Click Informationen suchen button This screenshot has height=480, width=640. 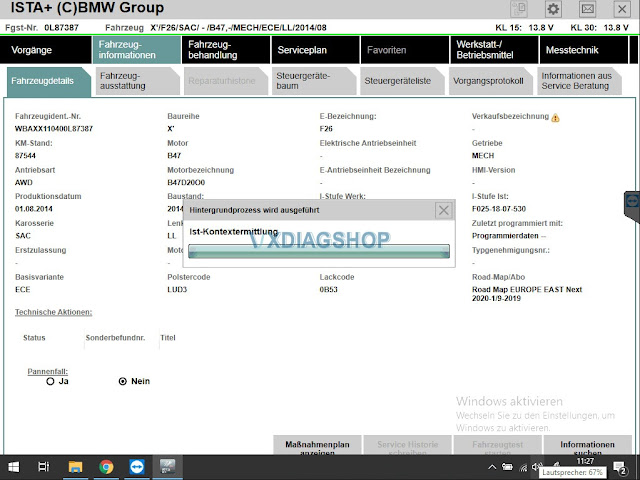pyautogui.click(x=588, y=445)
